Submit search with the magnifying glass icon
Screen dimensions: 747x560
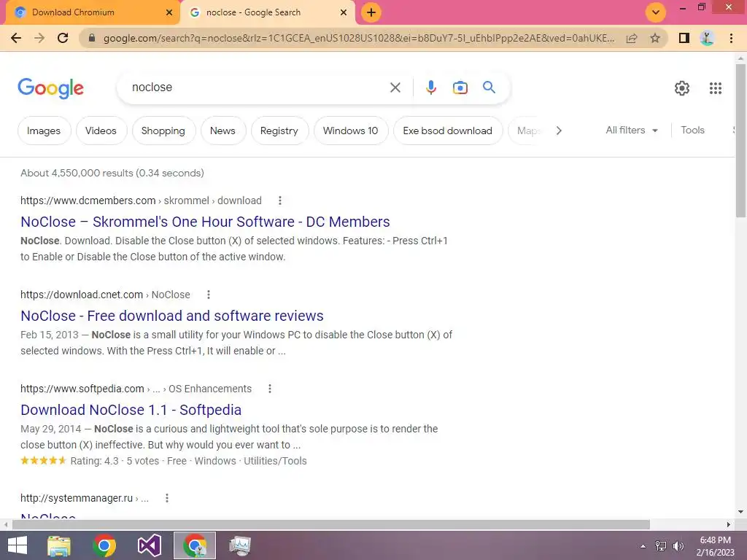(x=489, y=87)
